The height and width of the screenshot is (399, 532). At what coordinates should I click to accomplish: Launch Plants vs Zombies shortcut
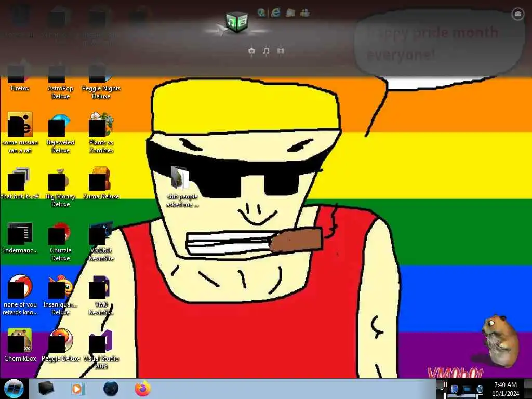101,133
